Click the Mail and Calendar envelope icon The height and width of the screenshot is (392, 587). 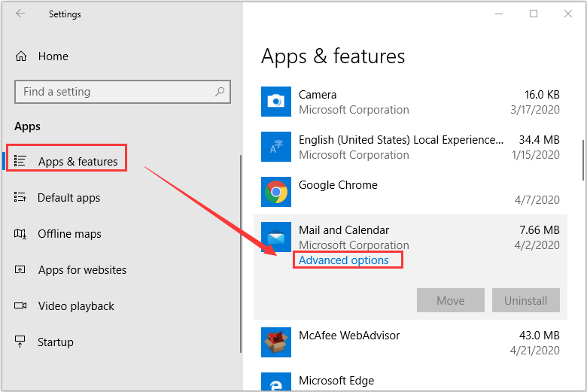tap(276, 236)
